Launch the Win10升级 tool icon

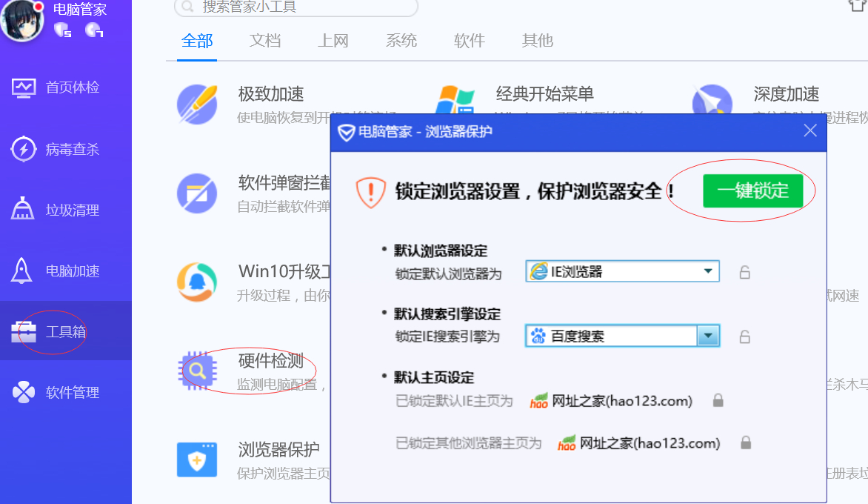tap(197, 282)
